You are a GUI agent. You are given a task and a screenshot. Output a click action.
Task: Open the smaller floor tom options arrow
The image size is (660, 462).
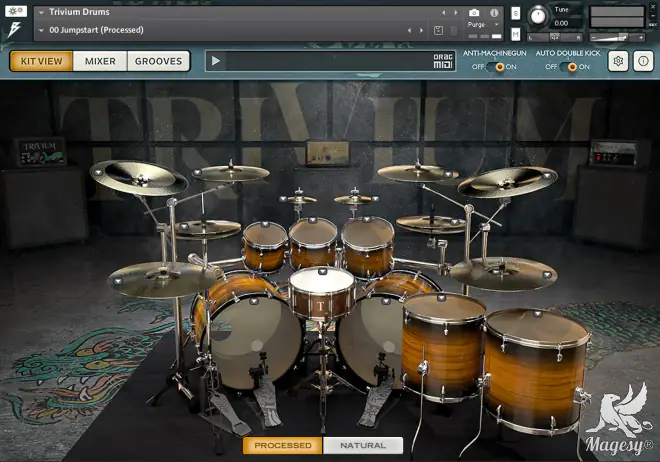(441, 298)
